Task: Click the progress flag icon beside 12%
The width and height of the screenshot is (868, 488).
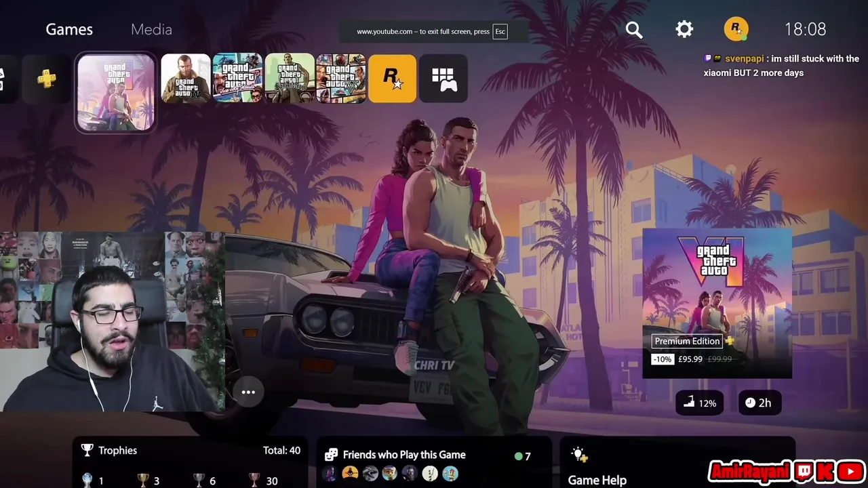Action: pos(689,403)
